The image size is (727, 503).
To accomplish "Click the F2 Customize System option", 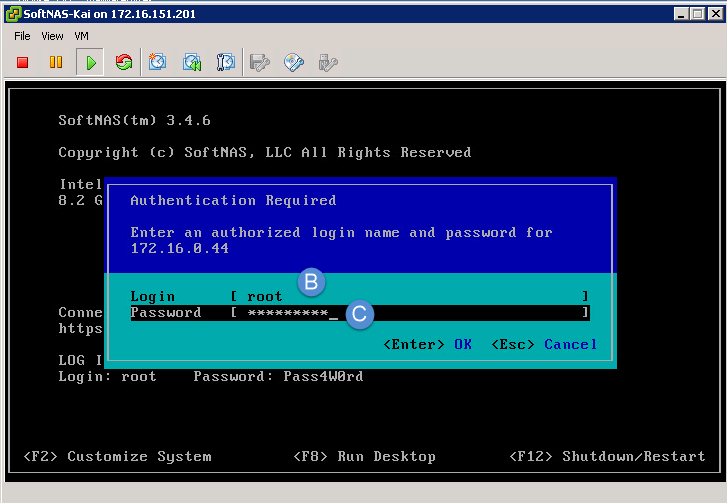I will point(117,456).
